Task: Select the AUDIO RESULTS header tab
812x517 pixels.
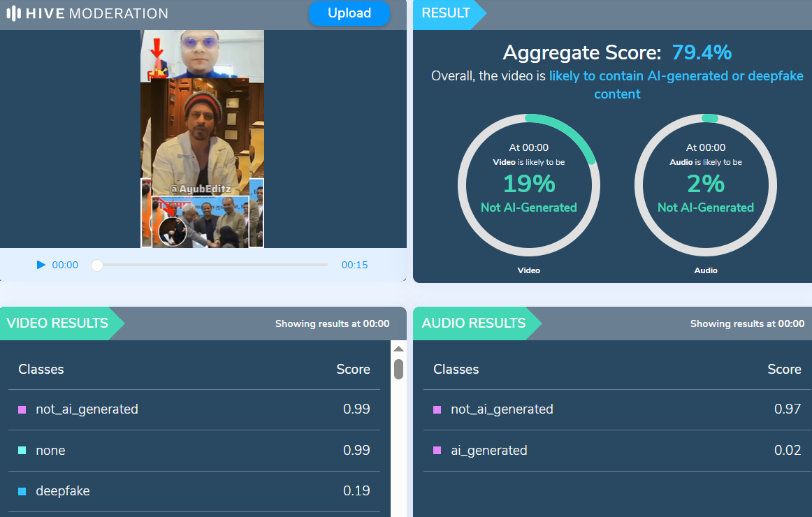Action: click(474, 323)
